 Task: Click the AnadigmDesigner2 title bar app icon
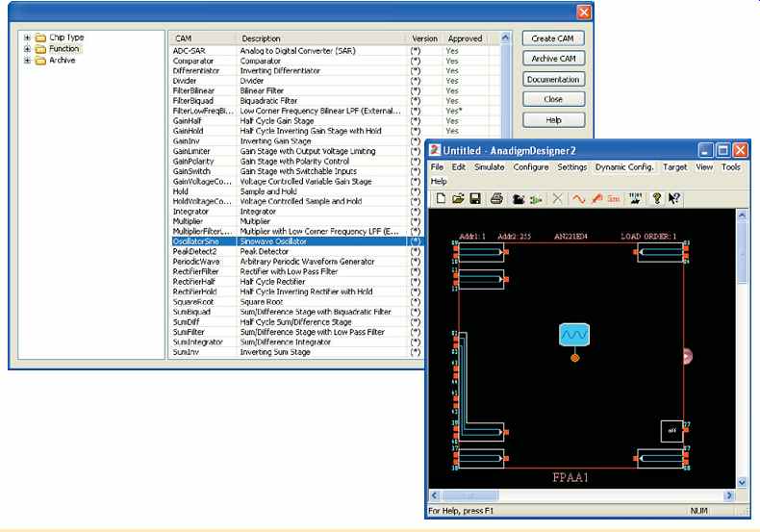click(x=435, y=150)
